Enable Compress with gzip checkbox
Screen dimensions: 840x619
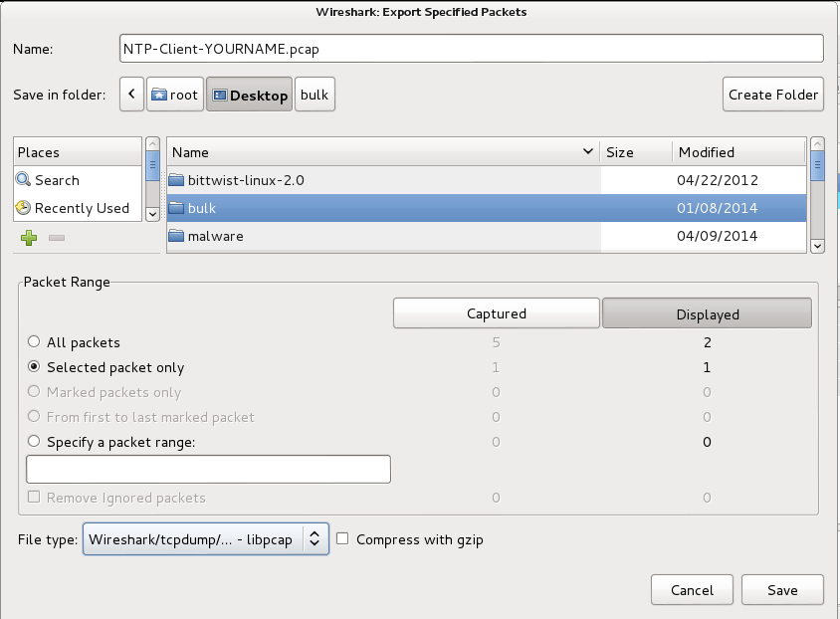[342, 539]
